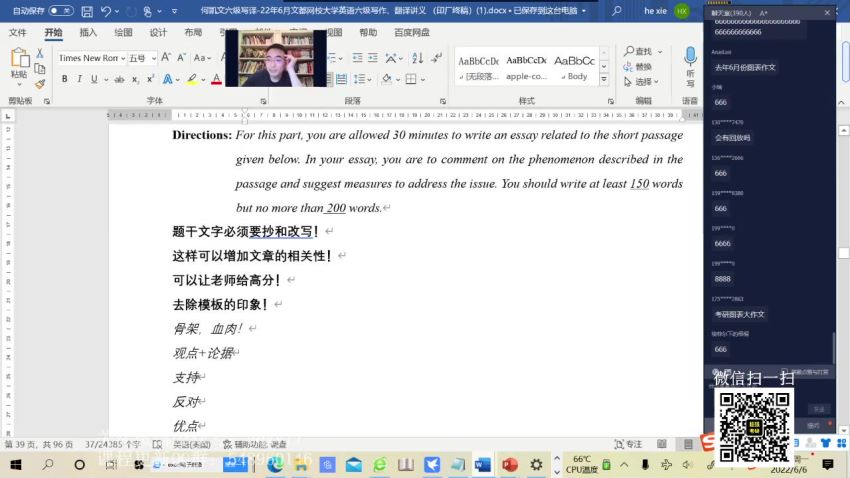This screenshot has height=478, width=850.
Task: Open the PowerPoint icon in taskbar
Action: [510, 465]
